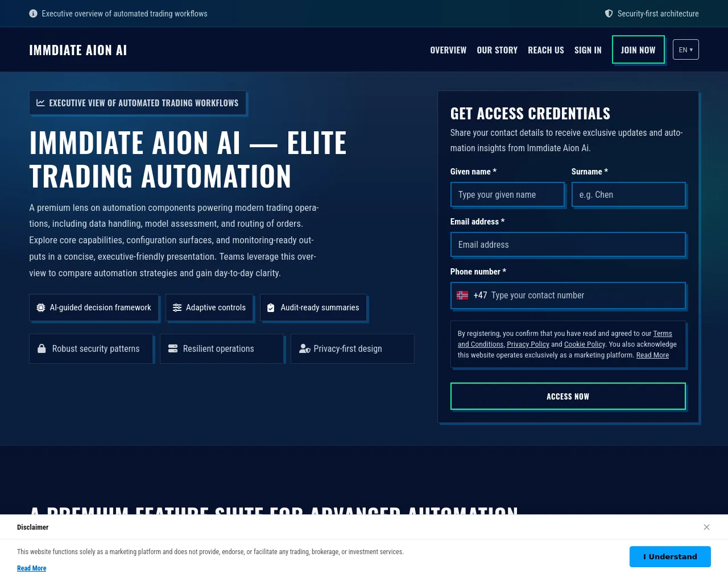
Task: Open the Overview menu item
Action: click(448, 50)
